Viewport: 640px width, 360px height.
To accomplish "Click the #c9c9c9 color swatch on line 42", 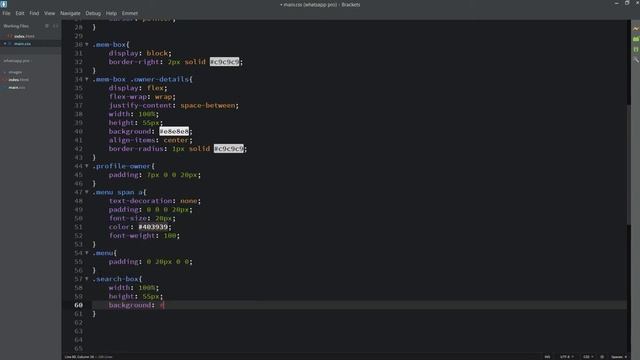I will coord(229,149).
